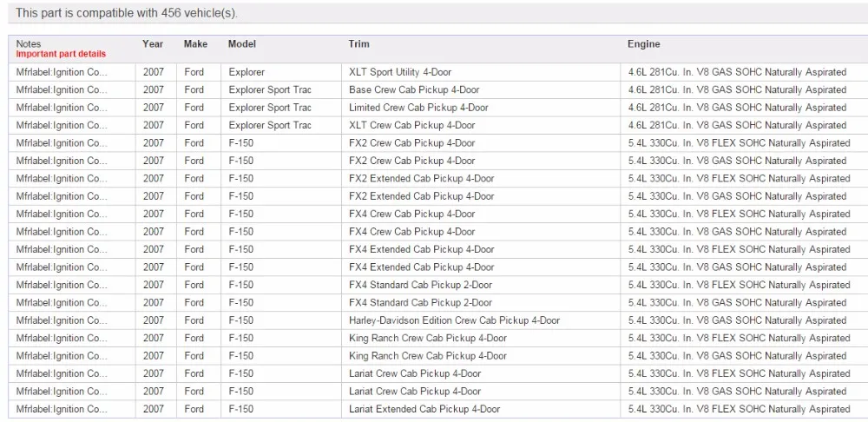
Task: Click the Model column header
Action: tap(242, 43)
